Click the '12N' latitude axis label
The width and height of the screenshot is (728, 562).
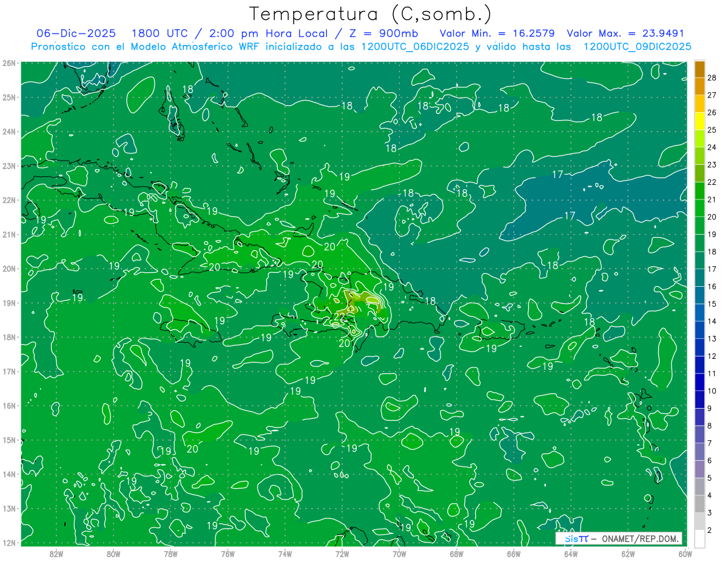coord(9,543)
